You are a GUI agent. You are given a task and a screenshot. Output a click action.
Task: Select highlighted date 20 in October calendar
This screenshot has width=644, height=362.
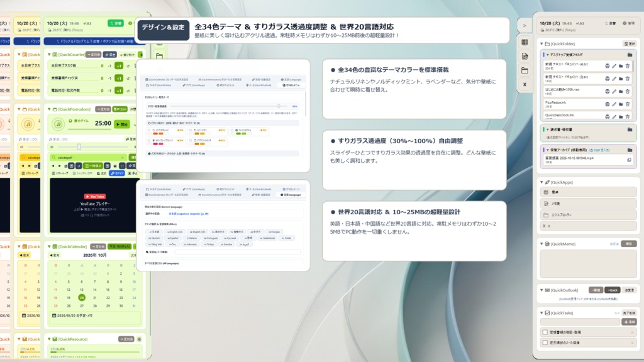[x=82, y=297]
